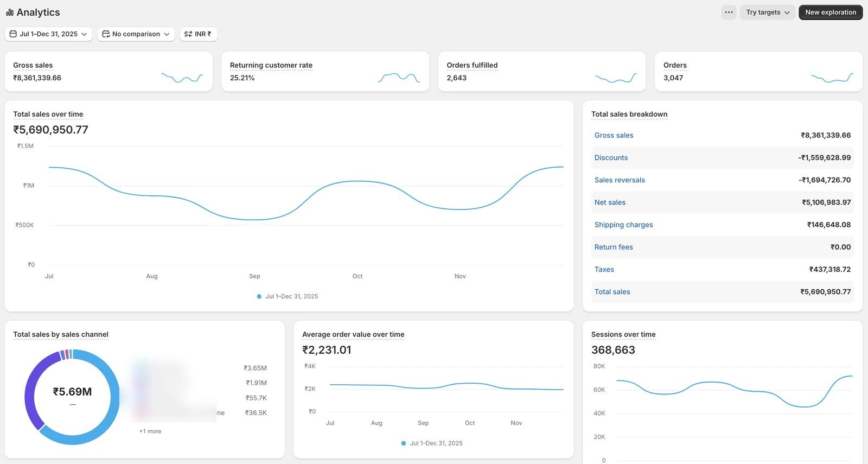
Task: Click the -₹1,559,628.99 discounts value
Action: [824, 157]
